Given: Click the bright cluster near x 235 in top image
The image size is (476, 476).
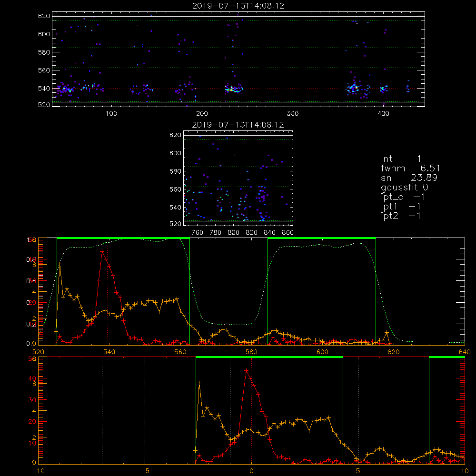Looking at the screenshot, I should point(233,89).
